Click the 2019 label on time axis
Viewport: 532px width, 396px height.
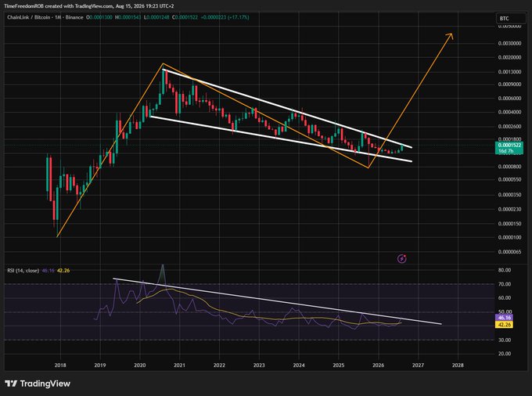(100, 365)
